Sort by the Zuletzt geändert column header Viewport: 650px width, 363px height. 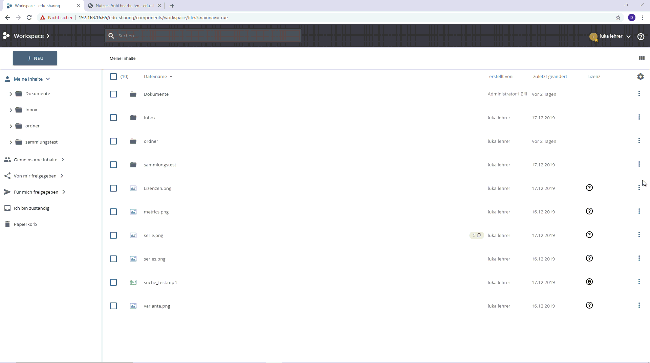click(x=550, y=77)
